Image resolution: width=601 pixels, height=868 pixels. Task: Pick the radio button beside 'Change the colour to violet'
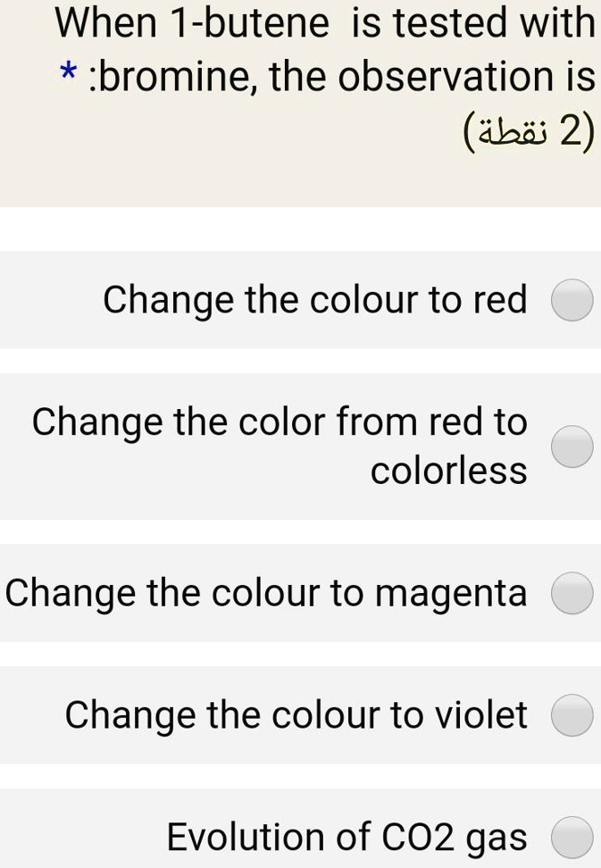[572, 714]
